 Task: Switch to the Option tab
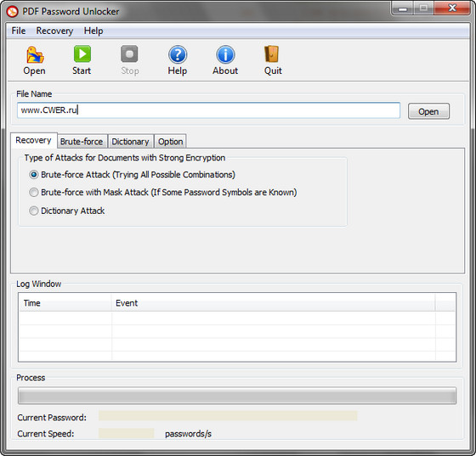tap(170, 141)
